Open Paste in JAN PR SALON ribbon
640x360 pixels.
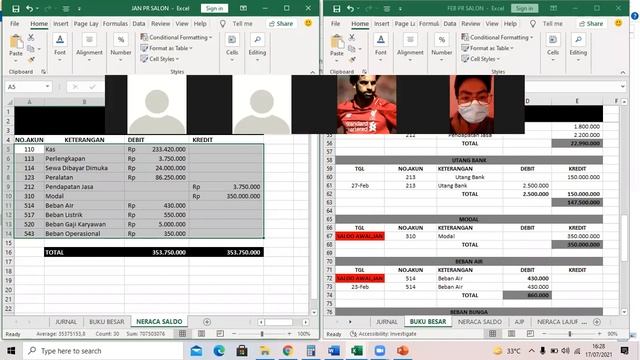click(x=16, y=49)
